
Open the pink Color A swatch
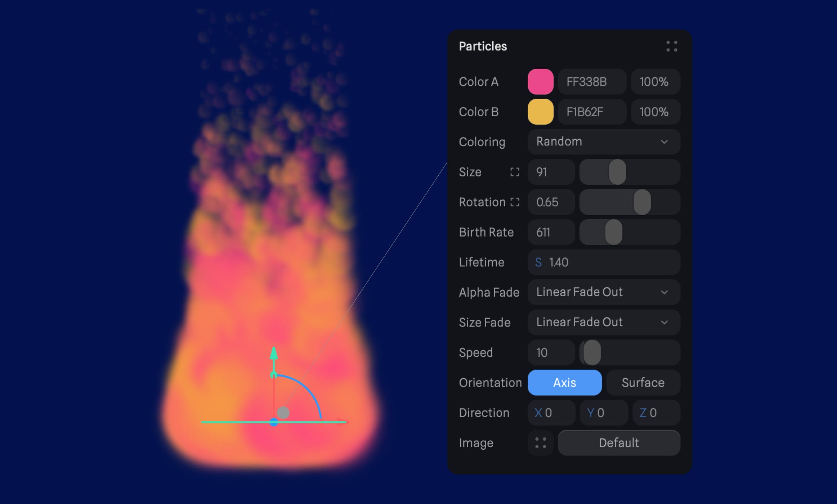[x=541, y=82]
